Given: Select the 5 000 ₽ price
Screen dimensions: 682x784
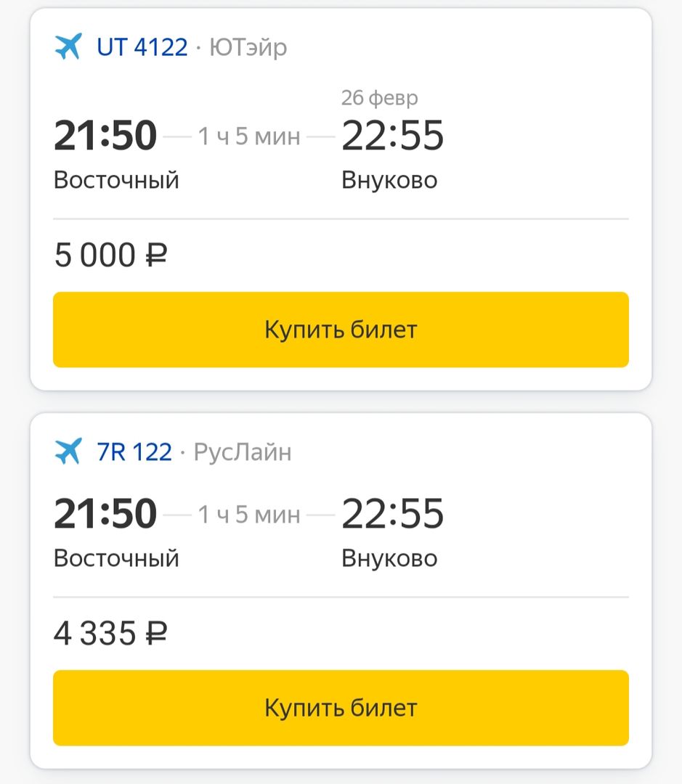Looking at the screenshot, I should [110, 256].
